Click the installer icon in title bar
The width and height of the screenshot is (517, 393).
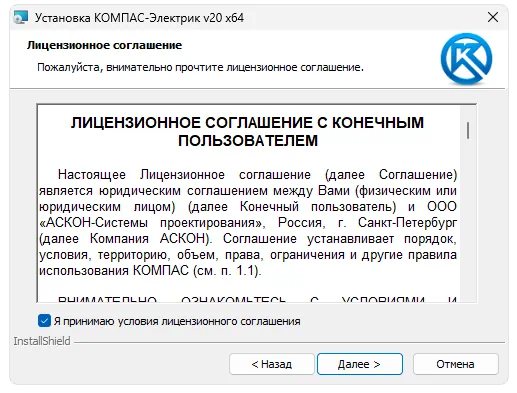pyautogui.click(x=20, y=17)
